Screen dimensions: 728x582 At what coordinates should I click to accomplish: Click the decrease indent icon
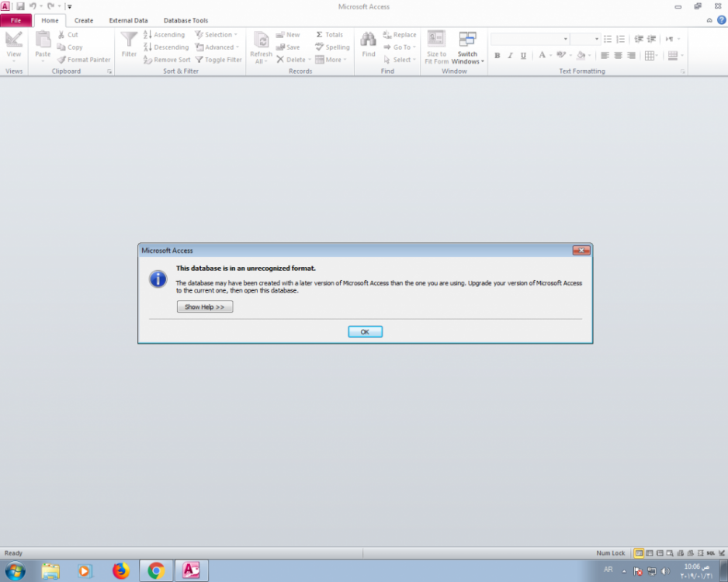coord(639,39)
